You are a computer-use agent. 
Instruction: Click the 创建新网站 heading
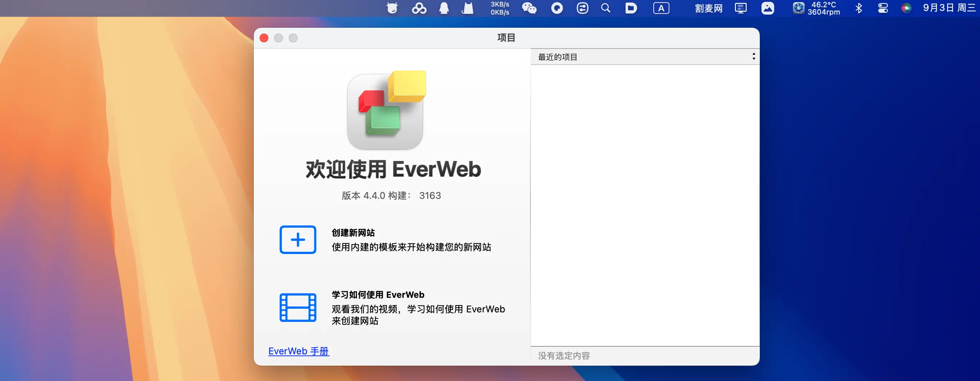pos(353,232)
